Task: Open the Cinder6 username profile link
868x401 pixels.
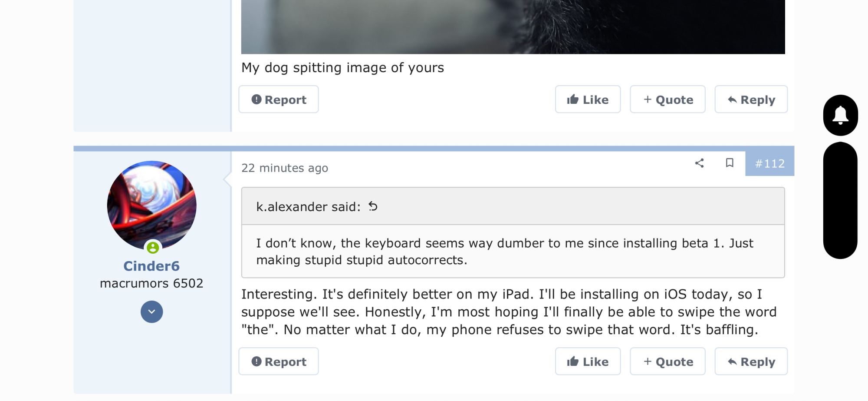Action: 151,266
